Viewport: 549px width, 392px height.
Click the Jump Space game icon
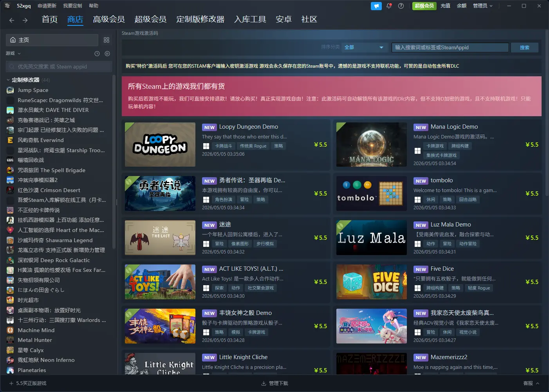[x=10, y=90]
